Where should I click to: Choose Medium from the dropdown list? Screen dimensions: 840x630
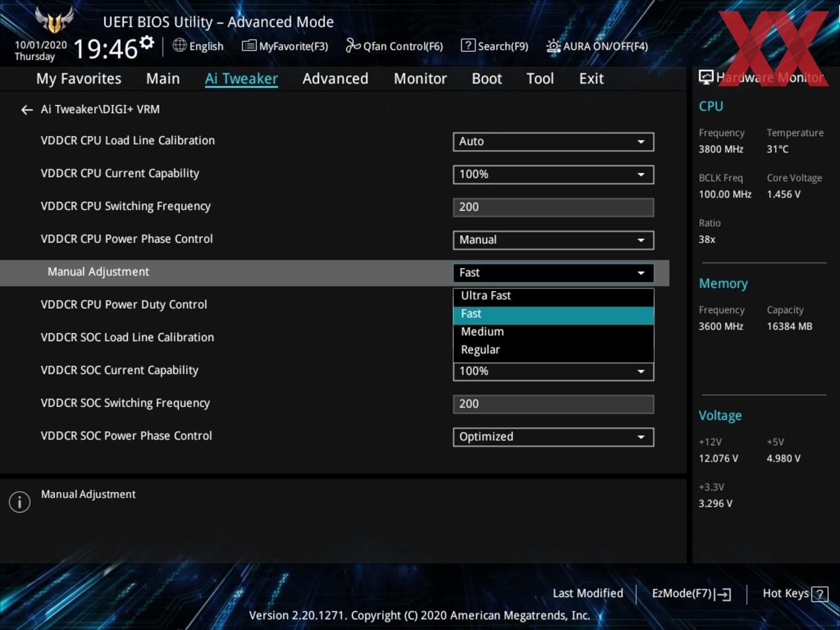click(x=553, y=332)
